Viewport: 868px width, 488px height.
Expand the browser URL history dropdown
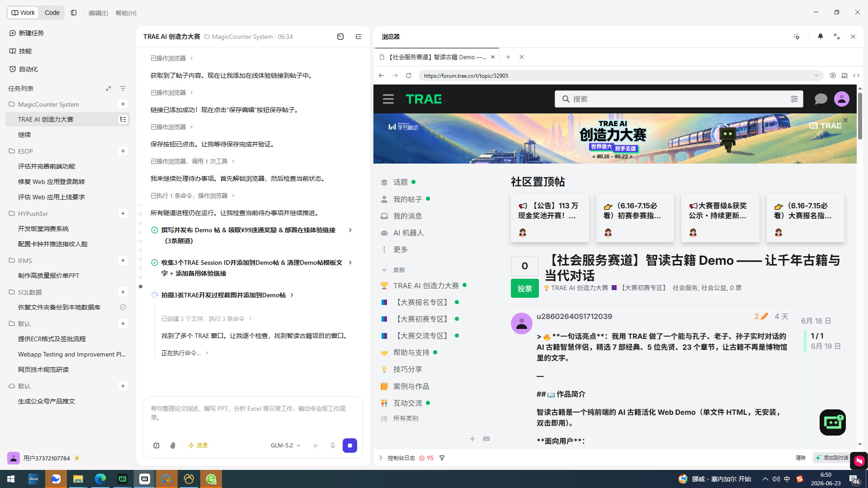816,75
